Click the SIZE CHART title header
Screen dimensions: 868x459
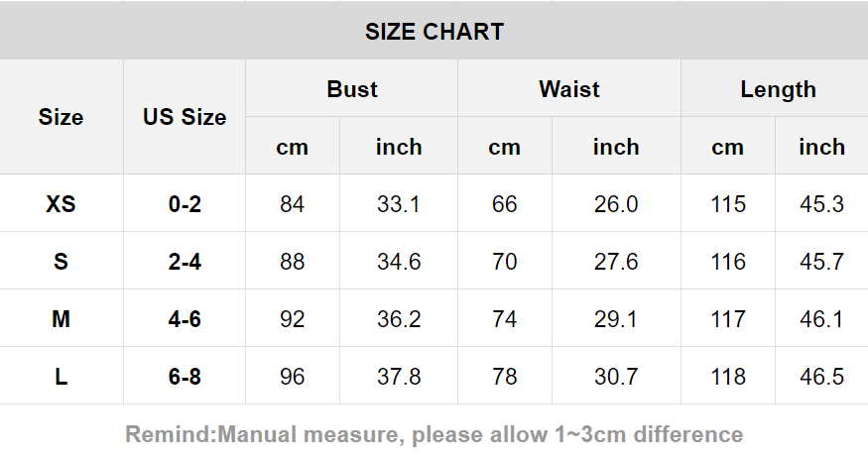[x=434, y=32]
